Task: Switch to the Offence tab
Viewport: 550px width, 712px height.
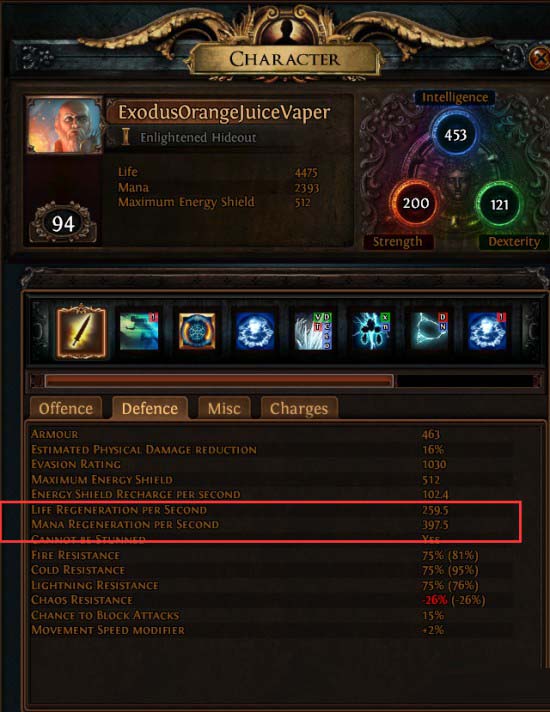Action: (x=66, y=408)
